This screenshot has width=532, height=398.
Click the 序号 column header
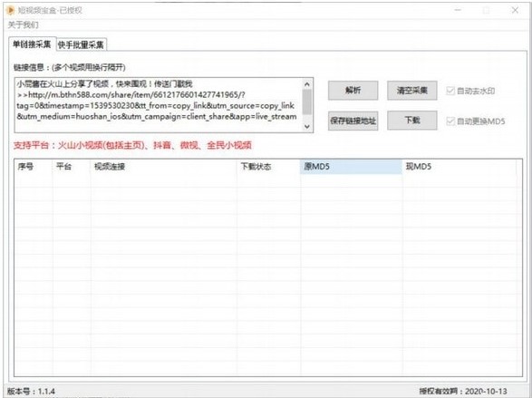(x=34, y=167)
